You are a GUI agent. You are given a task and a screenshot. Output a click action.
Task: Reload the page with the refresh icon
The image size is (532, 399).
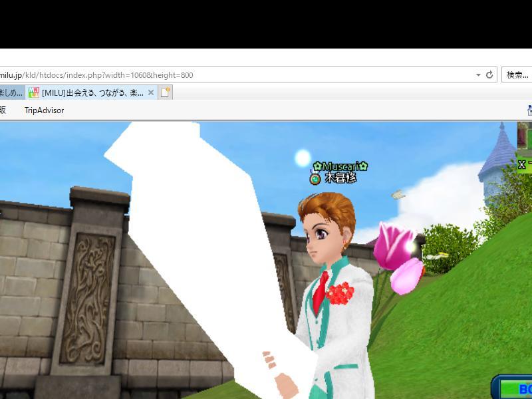point(489,75)
